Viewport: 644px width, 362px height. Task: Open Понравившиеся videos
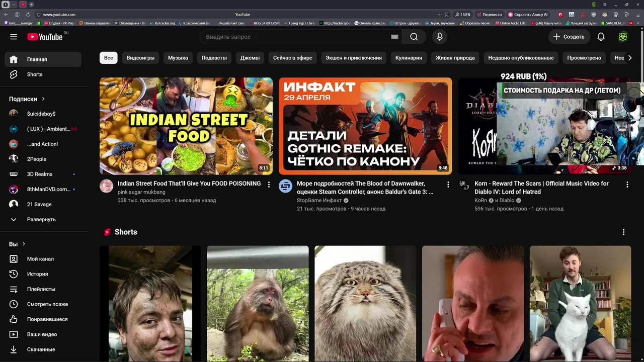pos(43,319)
